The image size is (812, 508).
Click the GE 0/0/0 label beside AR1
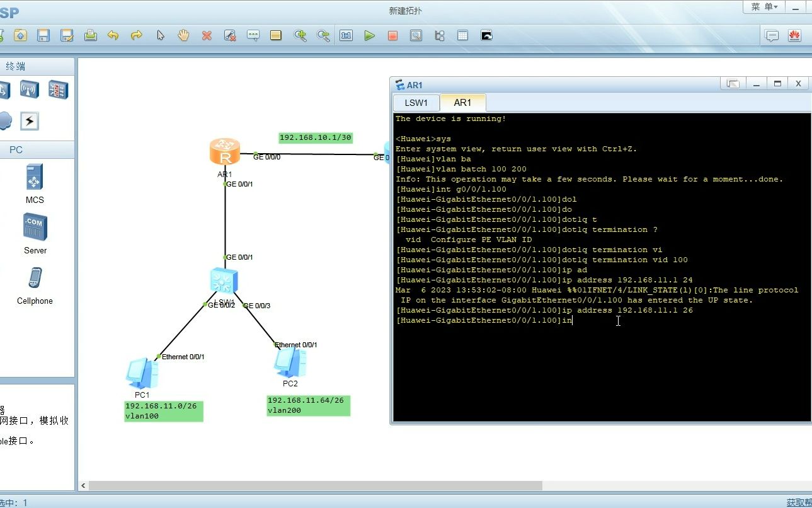pyautogui.click(x=266, y=157)
